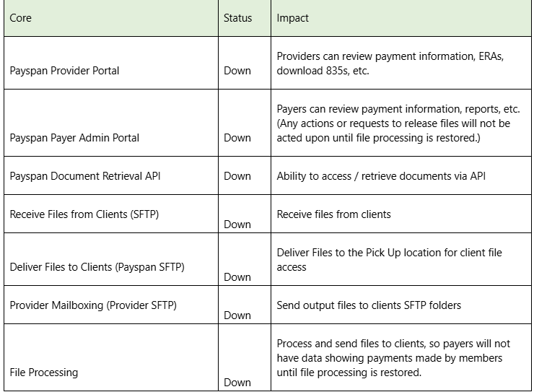Click the Down status for File Processing

pyautogui.click(x=237, y=383)
